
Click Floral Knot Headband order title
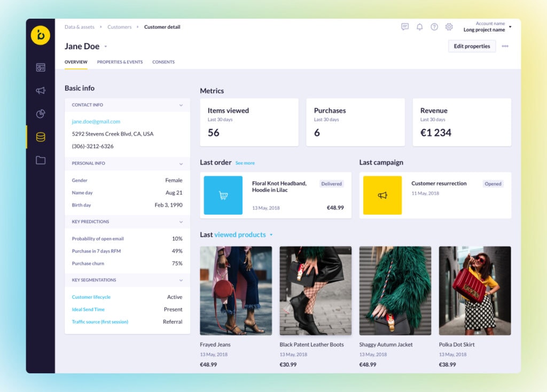pyautogui.click(x=279, y=186)
